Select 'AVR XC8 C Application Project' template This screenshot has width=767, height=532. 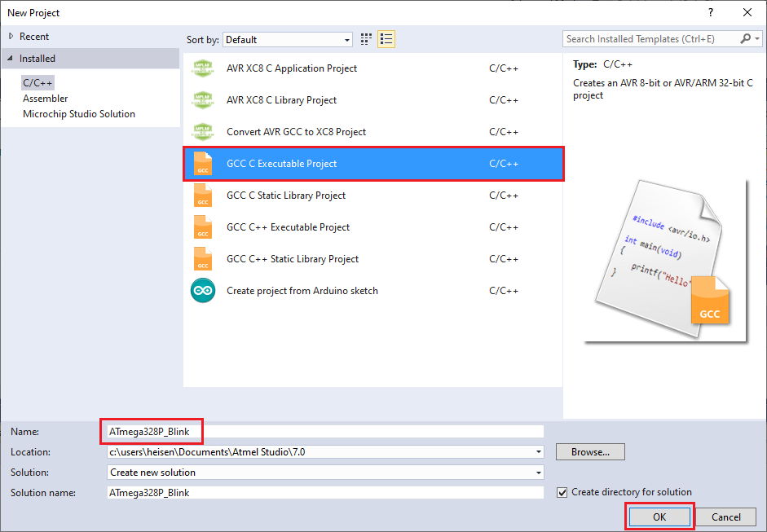(372, 68)
